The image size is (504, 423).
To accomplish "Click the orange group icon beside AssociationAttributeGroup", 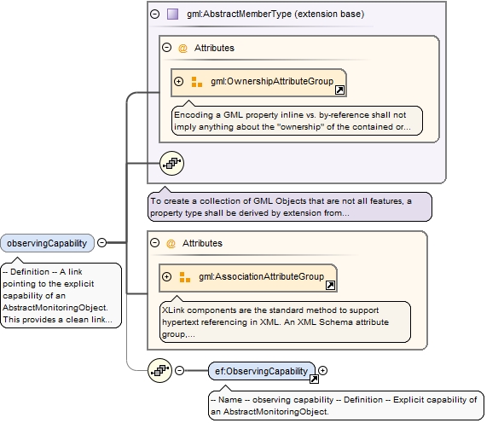I will [185, 277].
